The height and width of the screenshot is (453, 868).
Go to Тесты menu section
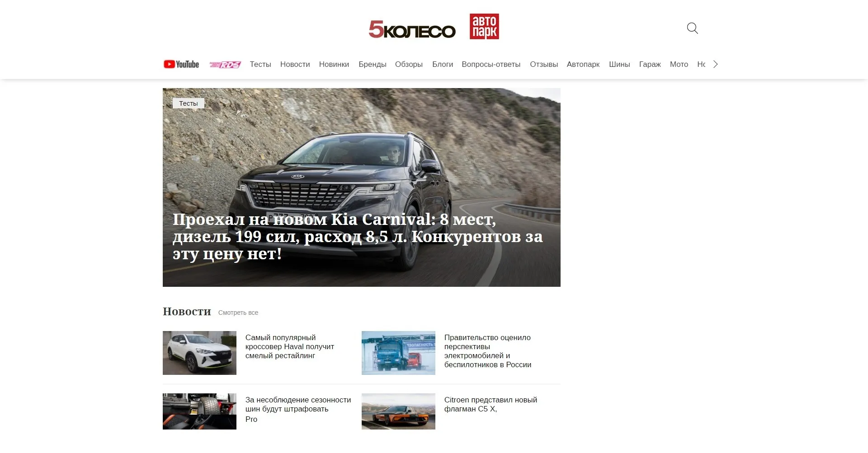tap(260, 64)
